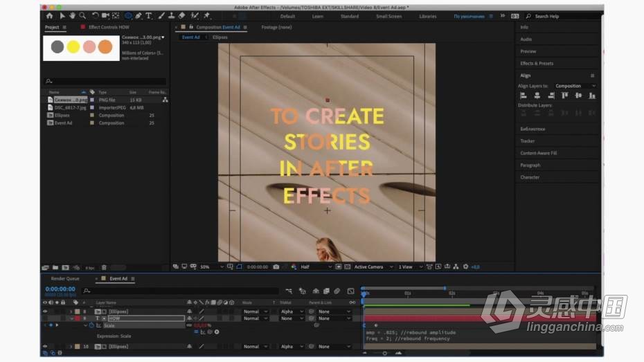Image resolution: width=644 pixels, height=362 pixels.
Task: Open the Paragraph panel
Action: (x=530, y=165)
